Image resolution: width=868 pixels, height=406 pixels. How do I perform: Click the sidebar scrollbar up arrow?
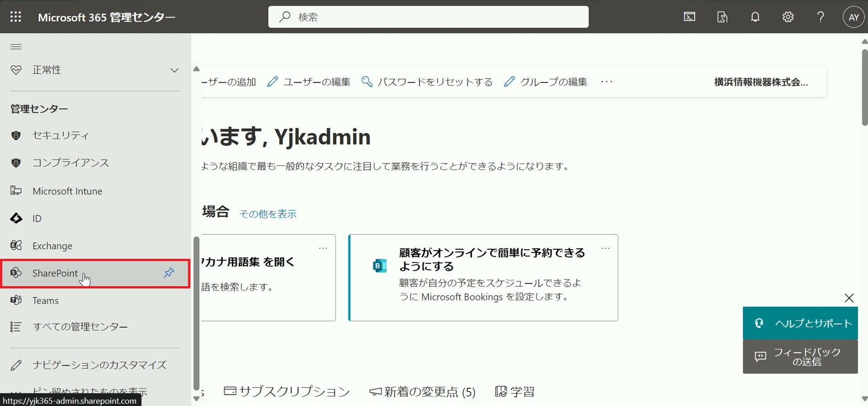(x=196, y=69)
